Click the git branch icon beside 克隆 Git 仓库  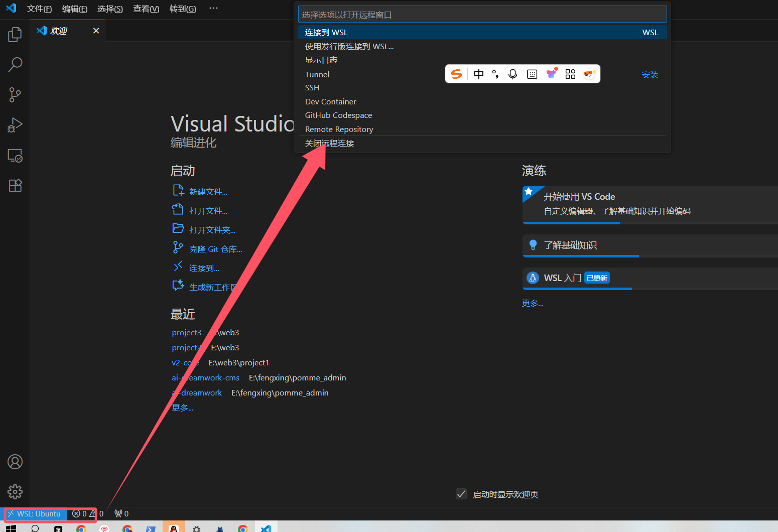tap(178, 247)
